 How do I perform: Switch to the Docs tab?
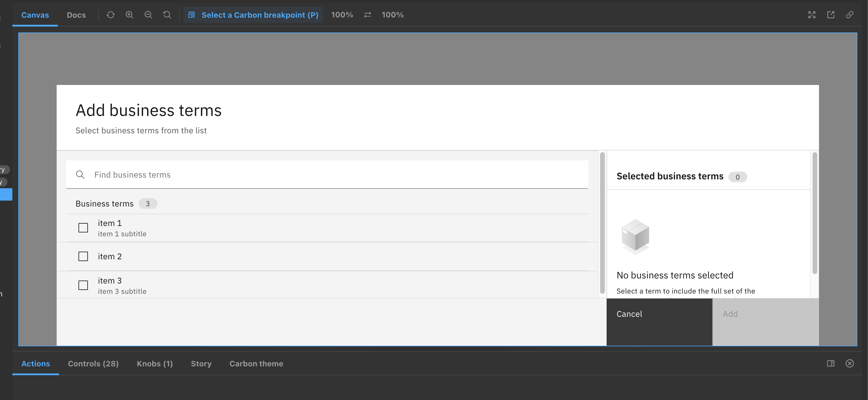[x=76, y=15]
